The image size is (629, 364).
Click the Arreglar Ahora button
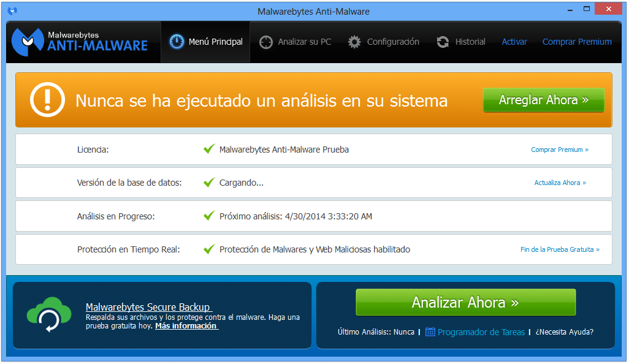[544, 100]
